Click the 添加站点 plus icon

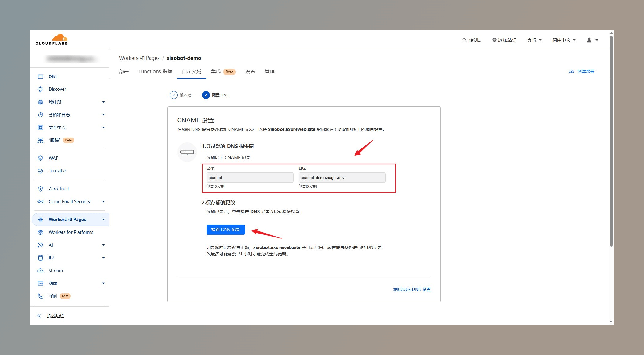(494, 40)
